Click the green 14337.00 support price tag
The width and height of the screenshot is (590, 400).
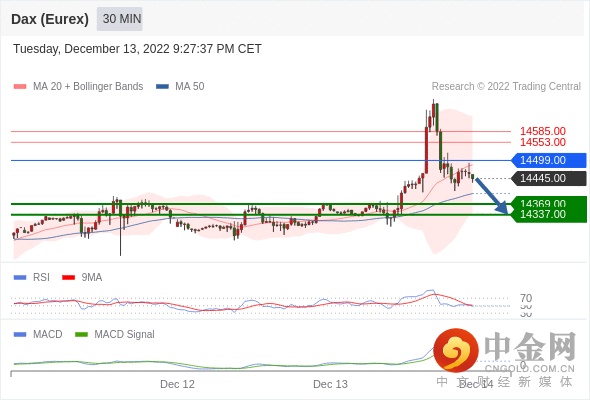tap(549, 215)
